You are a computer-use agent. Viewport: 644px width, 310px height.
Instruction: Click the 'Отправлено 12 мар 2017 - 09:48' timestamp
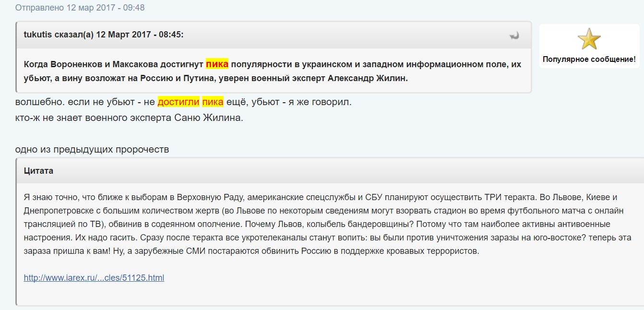coord(80,8)
